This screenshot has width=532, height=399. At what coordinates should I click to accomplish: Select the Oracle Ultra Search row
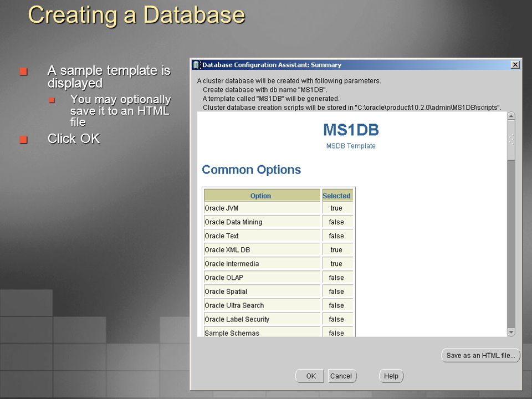pyautogui.click(x=279, y=305)
